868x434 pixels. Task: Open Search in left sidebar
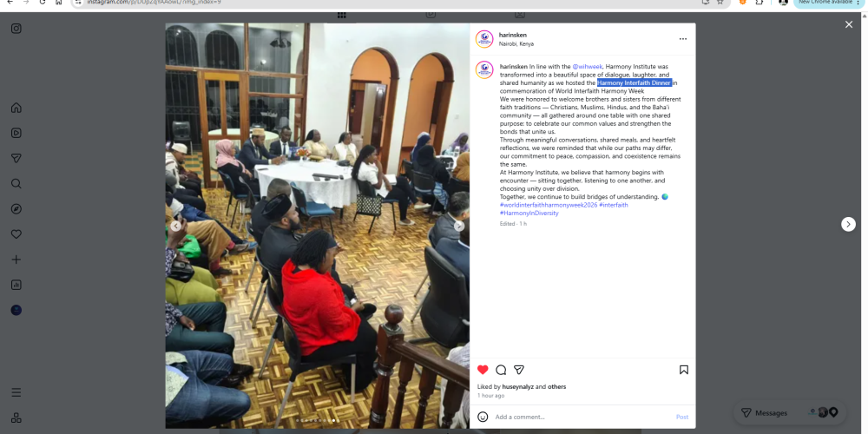[x=16, y=183]
